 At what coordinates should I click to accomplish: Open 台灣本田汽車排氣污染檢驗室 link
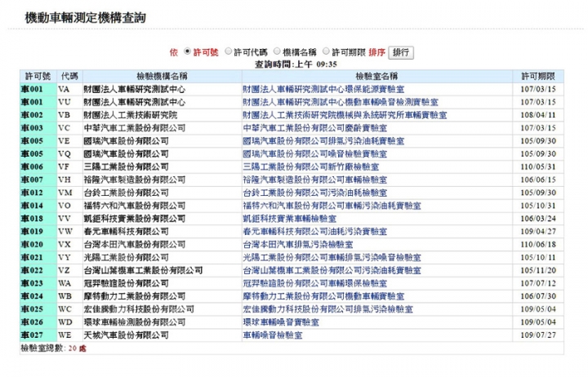pyautogui.click(x=298, y=244)
